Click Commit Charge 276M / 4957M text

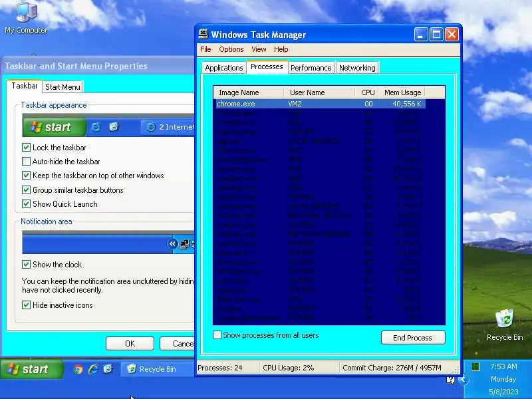click(392, 368)
